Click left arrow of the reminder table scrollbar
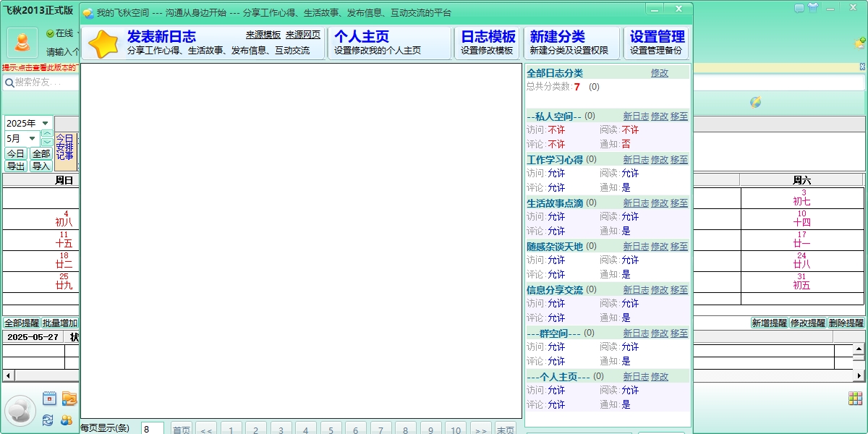868x434 pixels. coord(8,375)
